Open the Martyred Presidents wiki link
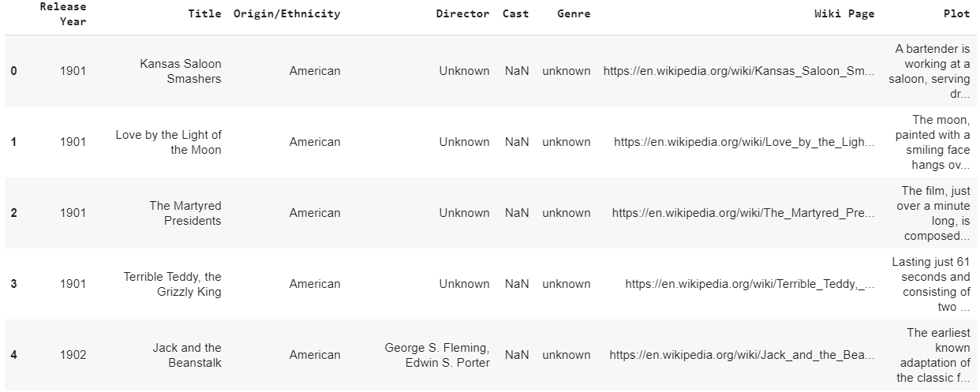Screen dimensions: 980x392 point(742,213)
